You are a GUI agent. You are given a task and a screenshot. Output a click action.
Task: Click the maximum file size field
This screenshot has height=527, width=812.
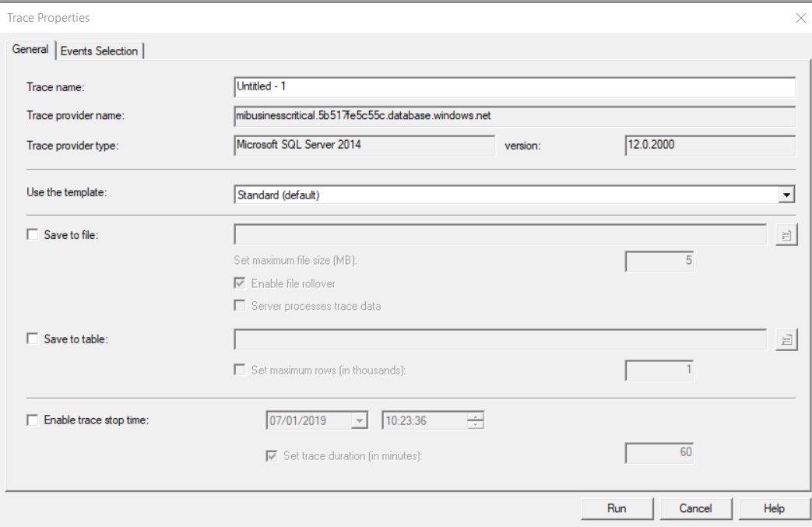coord(659,261)
